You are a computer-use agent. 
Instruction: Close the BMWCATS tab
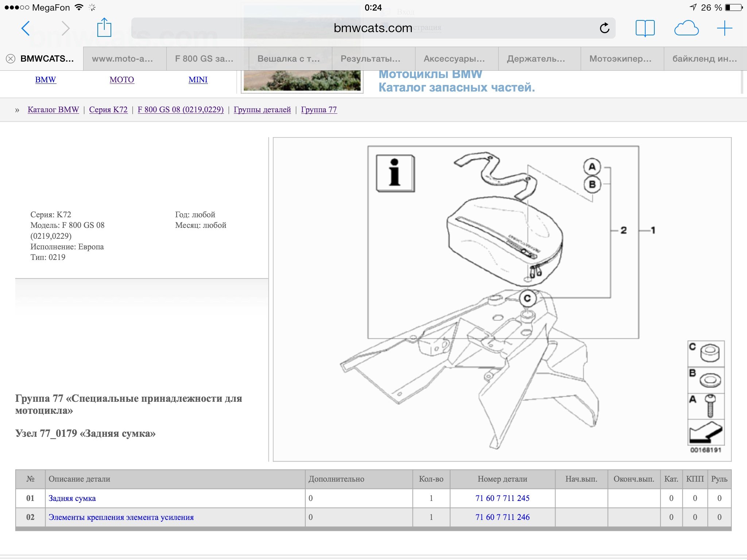click(11, 59)
